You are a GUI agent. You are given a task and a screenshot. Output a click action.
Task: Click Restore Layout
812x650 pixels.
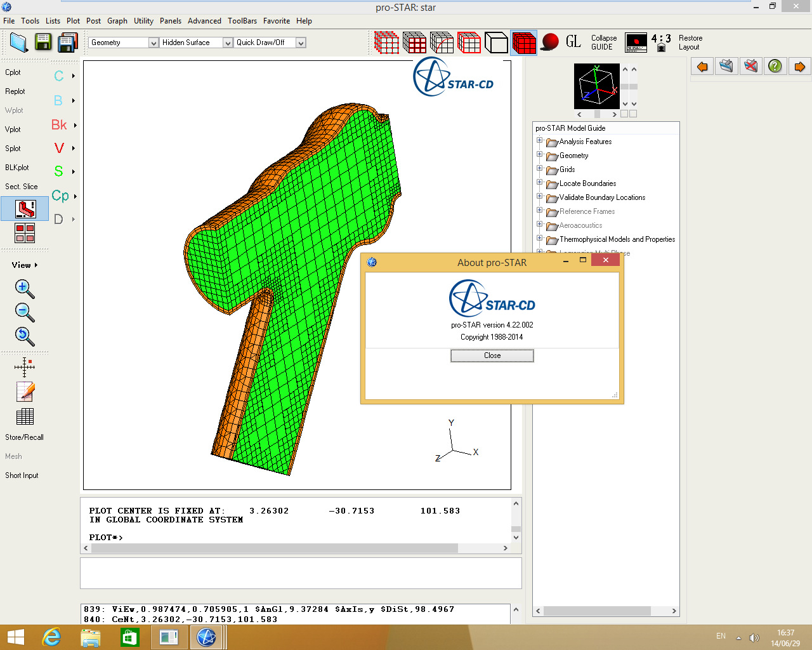tap(690, 43)
